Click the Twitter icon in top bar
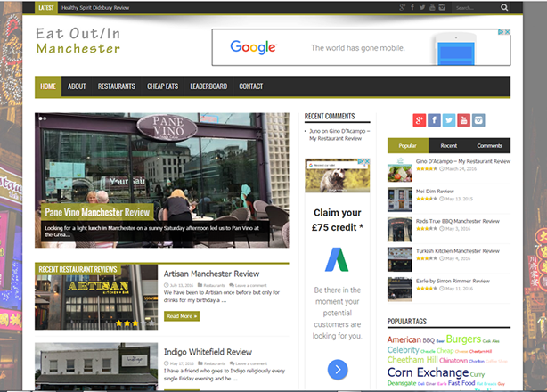This screenshot has width=547, height=392. (x=422, y=7)
